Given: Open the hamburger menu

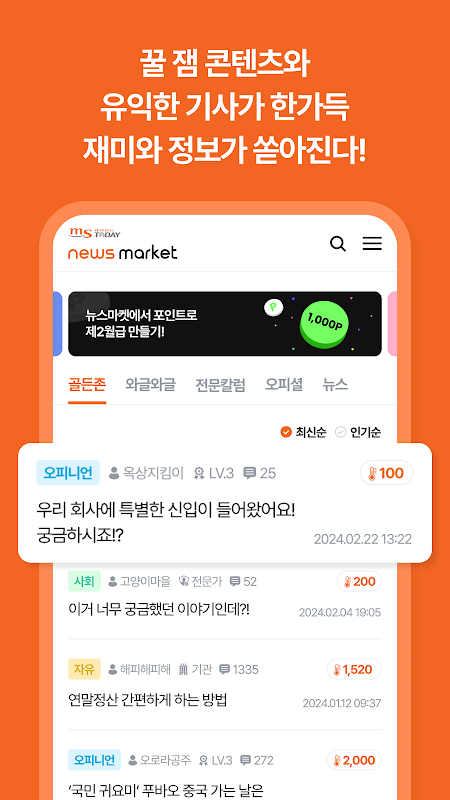Looking at the screenshot, I should pyautogui.click(x=372, y=243).
